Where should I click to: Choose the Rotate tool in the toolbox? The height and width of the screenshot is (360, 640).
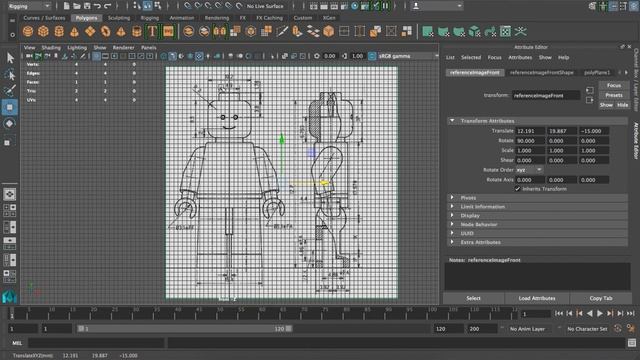[x=10, y=124]
